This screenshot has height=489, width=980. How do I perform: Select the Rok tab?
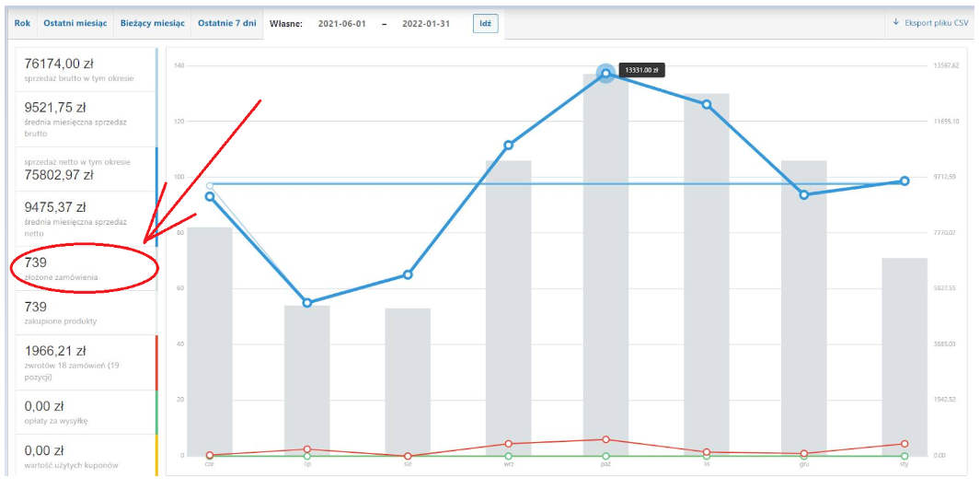pyautogui.click(x=22, y=23)
